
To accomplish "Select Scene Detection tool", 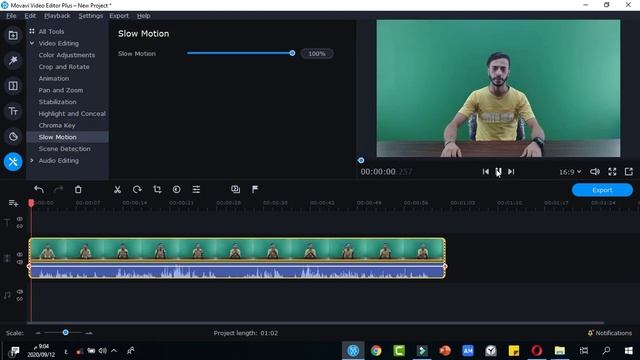I will (64, 149).
